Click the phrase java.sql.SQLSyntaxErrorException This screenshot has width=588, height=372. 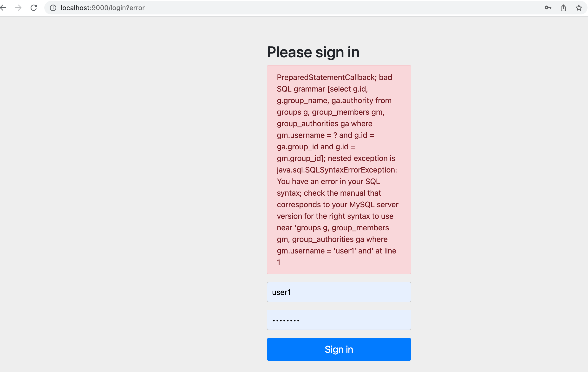(x=337, y=170)
